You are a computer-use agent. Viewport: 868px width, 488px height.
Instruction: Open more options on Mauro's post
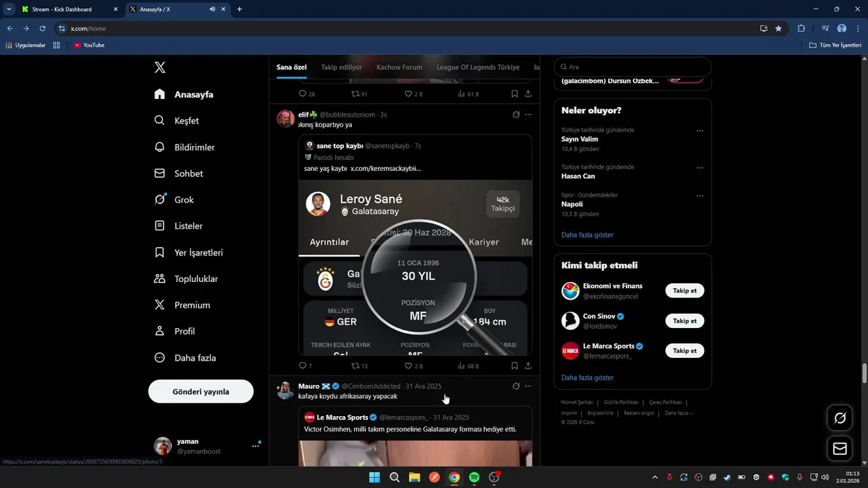pyautogui.click(x=528, y=386)
